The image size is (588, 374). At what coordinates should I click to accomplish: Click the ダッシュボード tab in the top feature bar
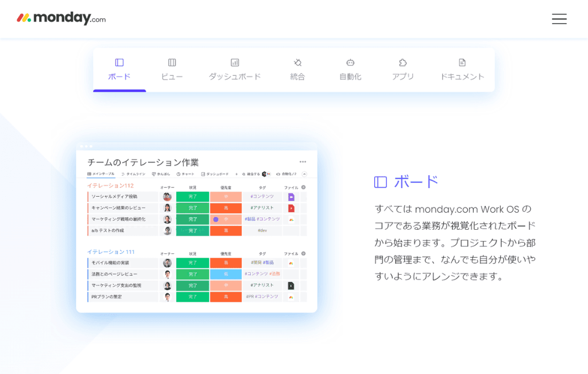point(235,69)
